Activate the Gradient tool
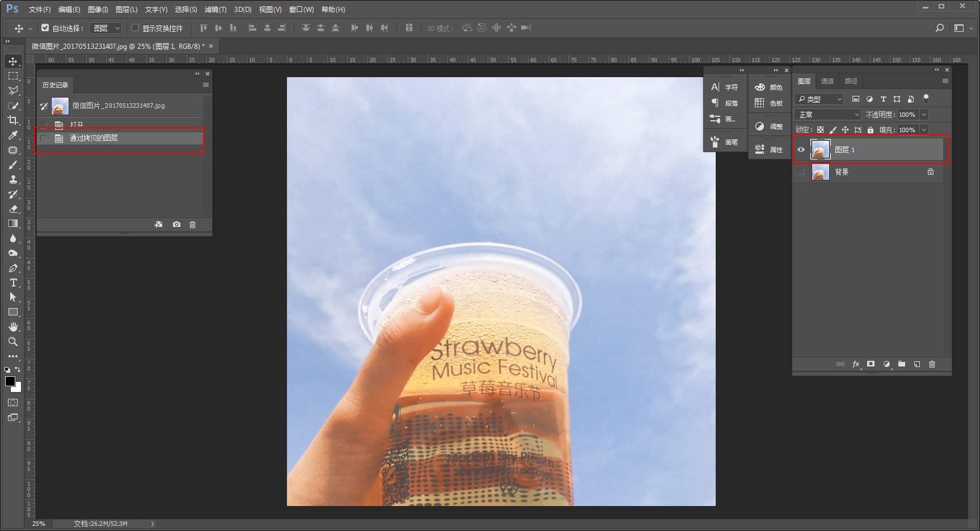Viewport: 980px width, 531px height. 13,224
